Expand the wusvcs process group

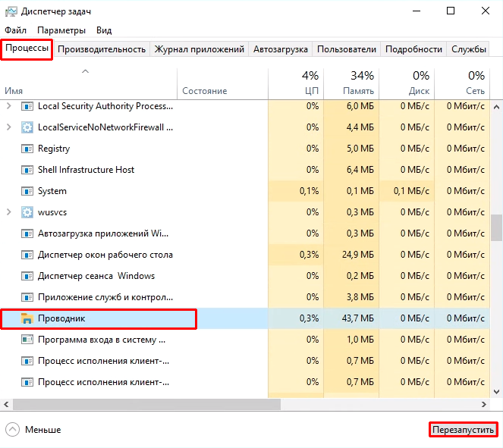click(x=9, y=212)
